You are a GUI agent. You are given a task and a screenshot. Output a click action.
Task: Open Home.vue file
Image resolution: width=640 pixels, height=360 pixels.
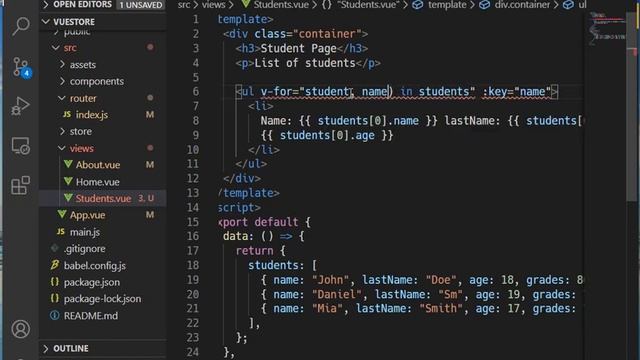(x=98, y=182)
